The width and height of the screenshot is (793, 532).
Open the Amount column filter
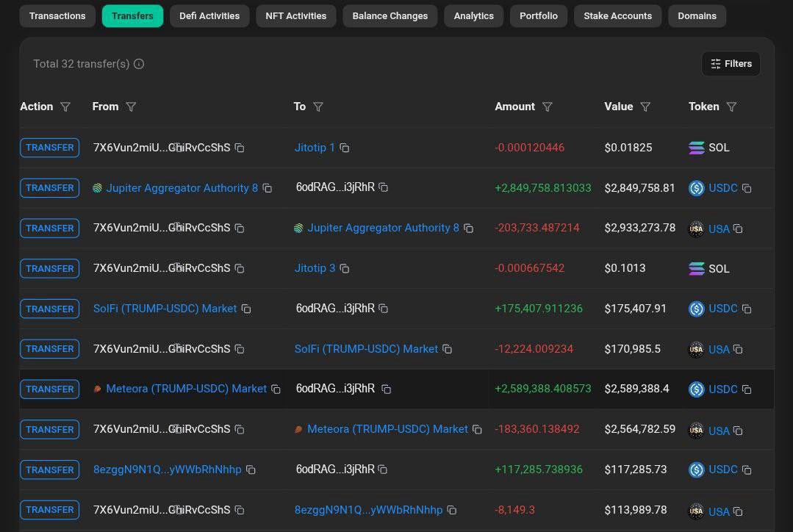[548, 107]
